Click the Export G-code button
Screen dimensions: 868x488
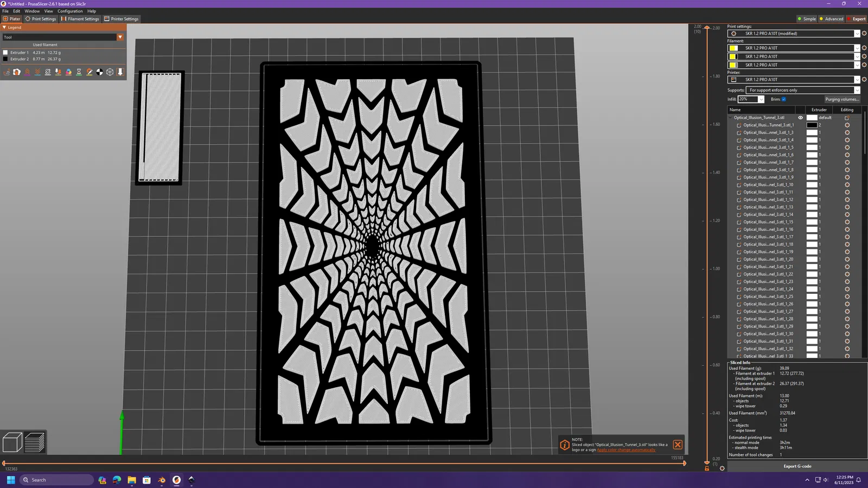tap(797, 466)
